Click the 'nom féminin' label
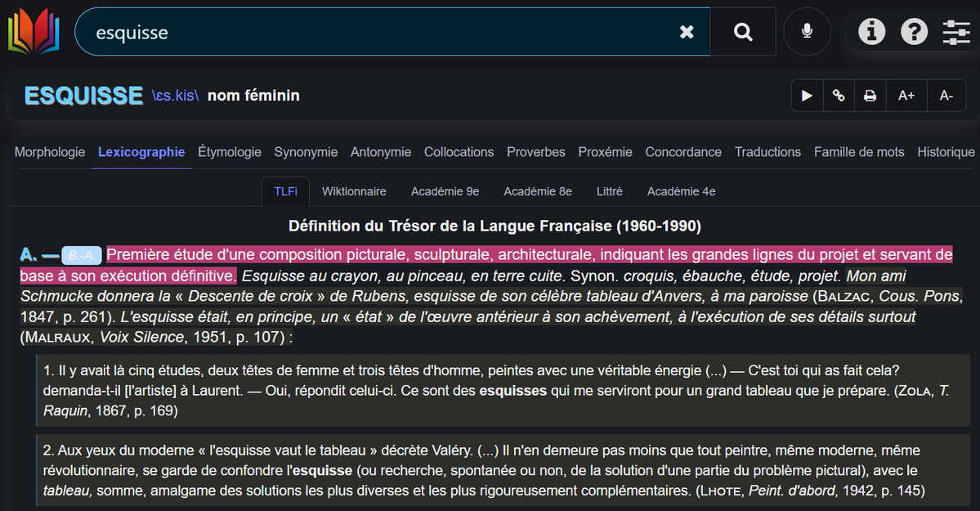 click(x=253, y=96)
